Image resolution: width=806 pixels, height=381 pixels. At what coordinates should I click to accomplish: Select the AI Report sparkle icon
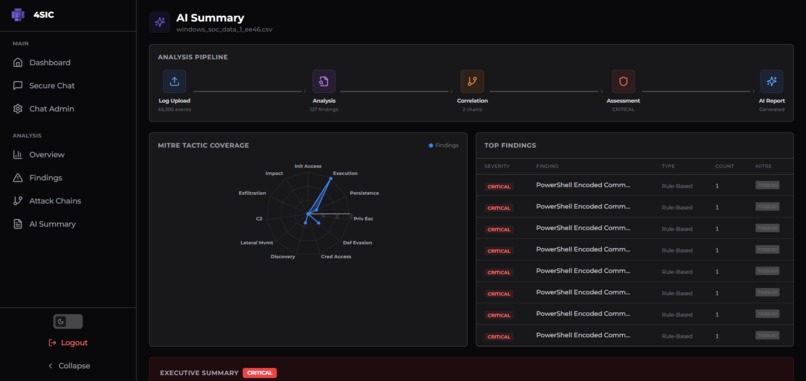click(x=772, y=81)
